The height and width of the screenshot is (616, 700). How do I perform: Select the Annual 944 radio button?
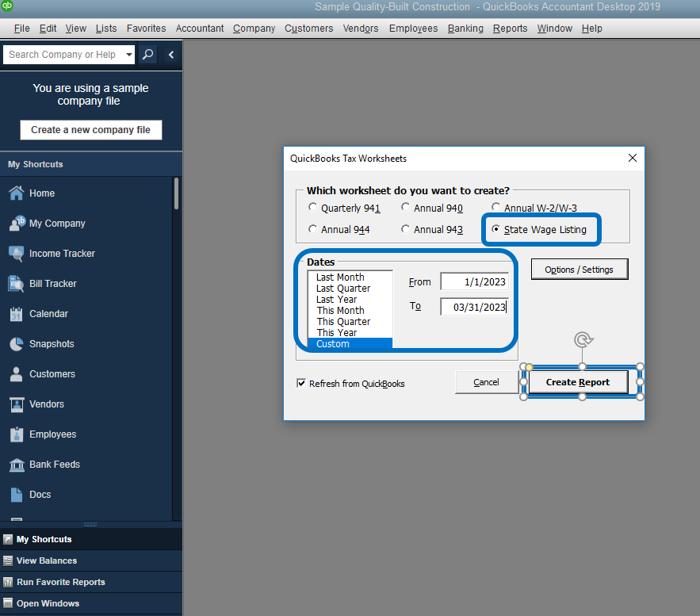click(x=312, y=229)
